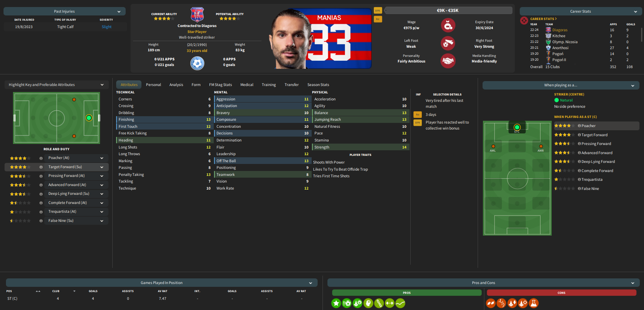Open the Career Stats link
The height and width of the screenshot is (310, 644).
pyautogui.click(x=543, y=19)
